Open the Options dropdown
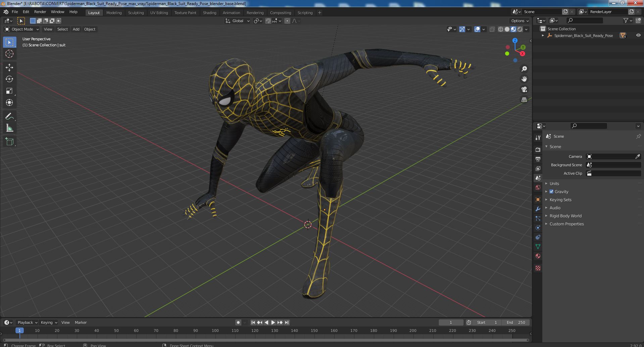The width and height of the screenshot is (644, 347). click(519, 21)
